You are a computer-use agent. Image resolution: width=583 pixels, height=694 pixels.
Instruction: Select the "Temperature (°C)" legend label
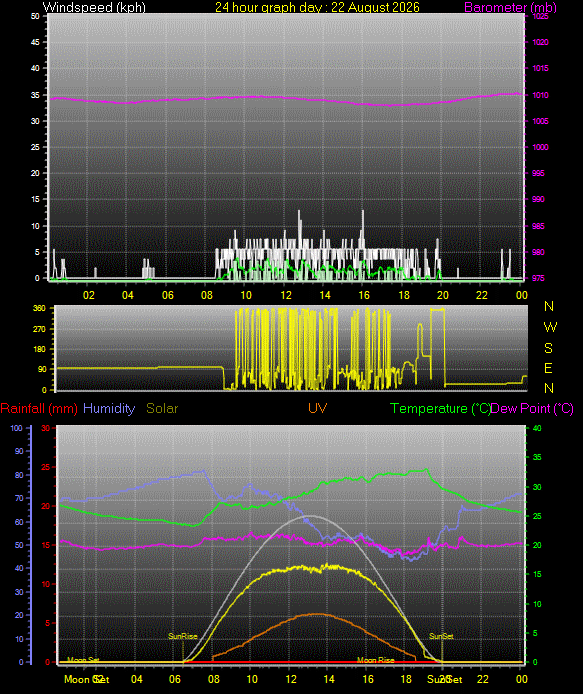pos(440,409)
